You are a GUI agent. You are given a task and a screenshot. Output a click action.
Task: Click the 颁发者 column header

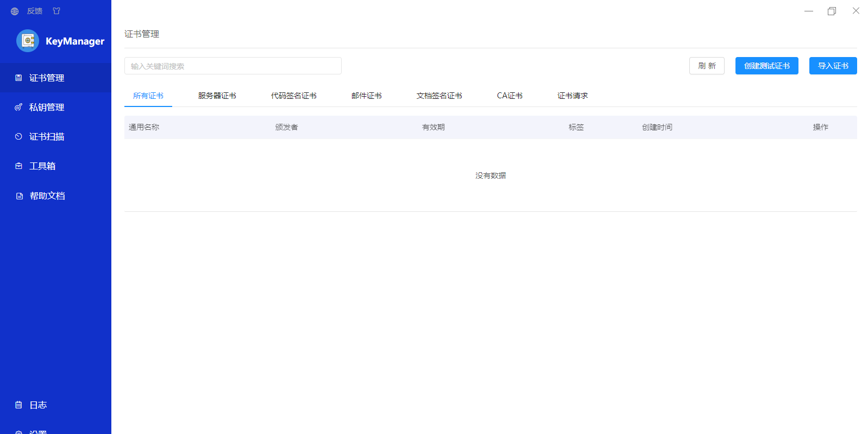[287, 127]
